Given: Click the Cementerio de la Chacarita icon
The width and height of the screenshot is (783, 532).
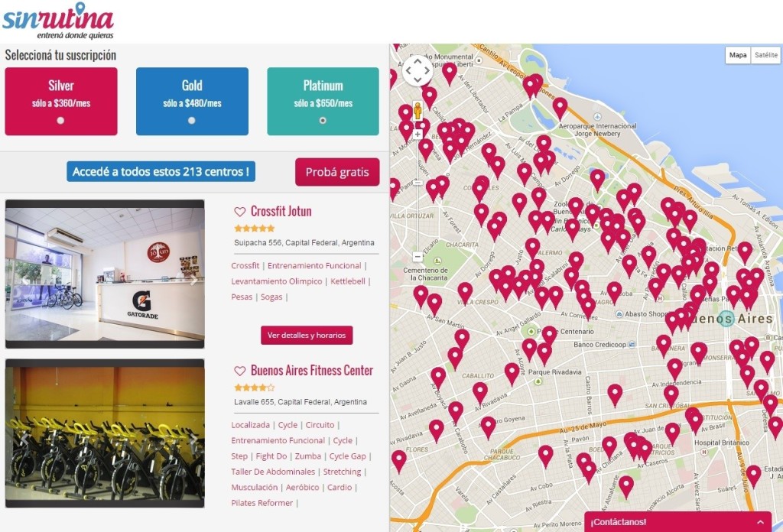Looking at the screenshot, I should (x=438, y=261).
